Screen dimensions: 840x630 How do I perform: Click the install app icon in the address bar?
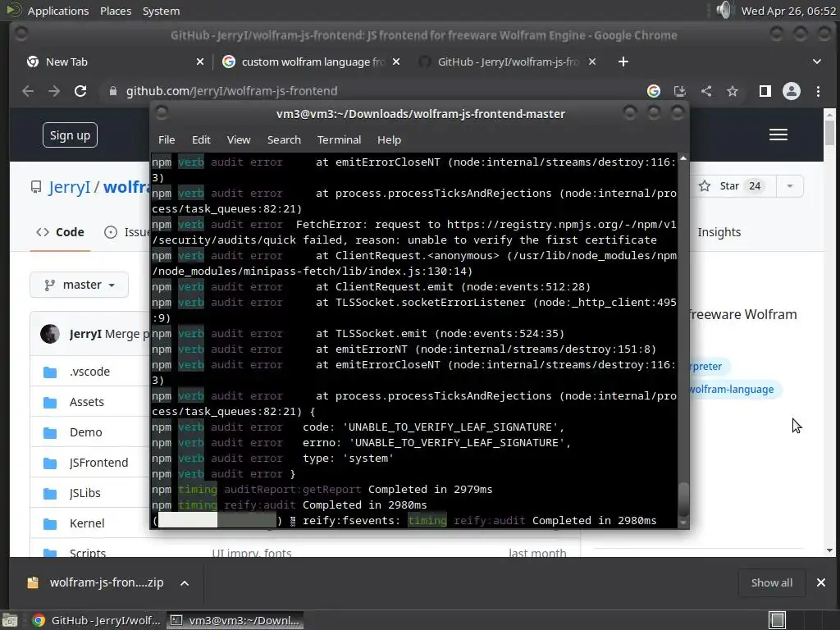point(680,91)
